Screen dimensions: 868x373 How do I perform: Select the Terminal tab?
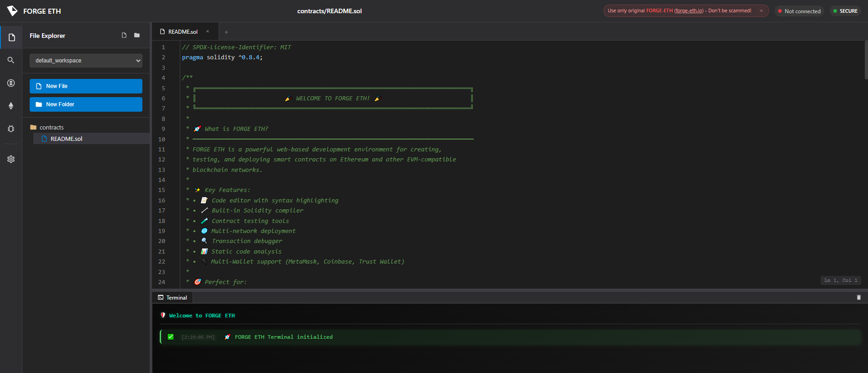point(173,297)
